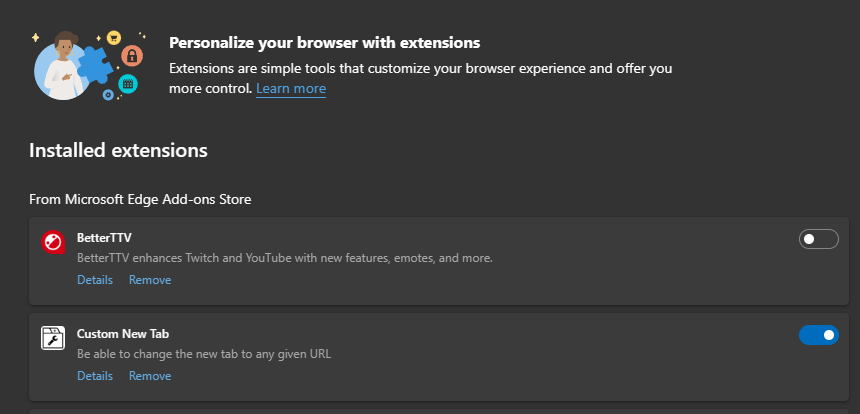Click the yellow shopping cart icon in the illustration
This screenshot has width=860, height=414.
point(114,37)
